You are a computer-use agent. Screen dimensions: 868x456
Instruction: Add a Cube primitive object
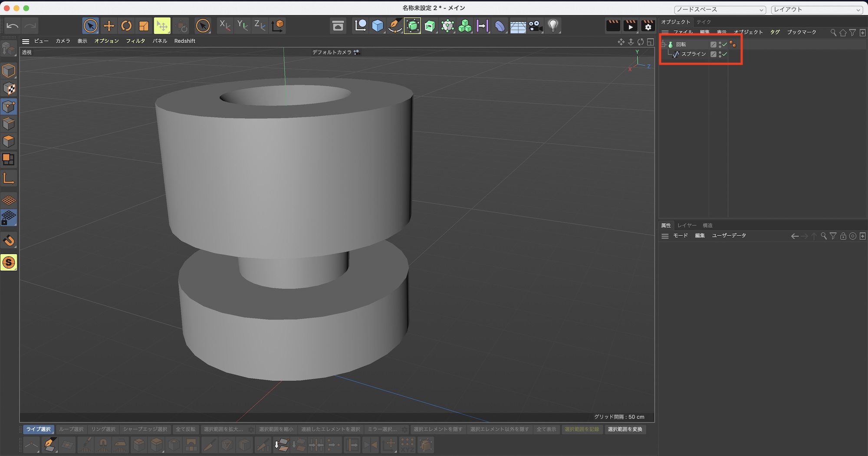click(x=378, y=26)
